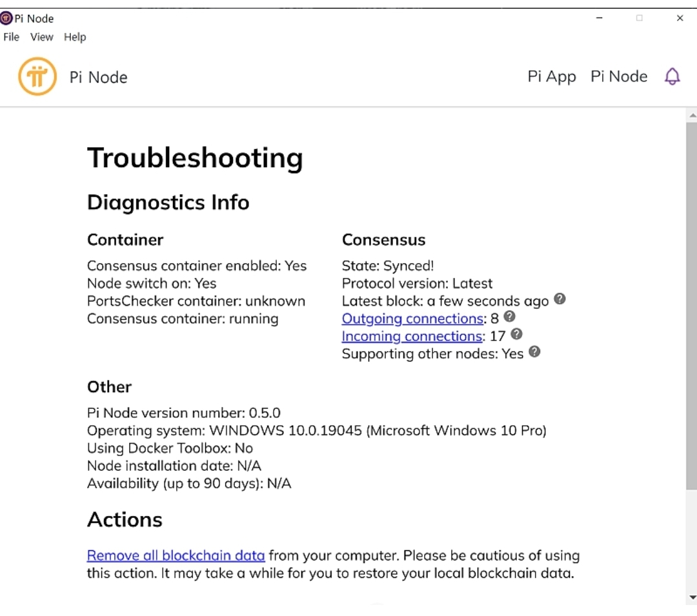This screenshot has width=697, height=616.
Task: Select Pi Node in top-right navigation
Action: coord(618,77)
